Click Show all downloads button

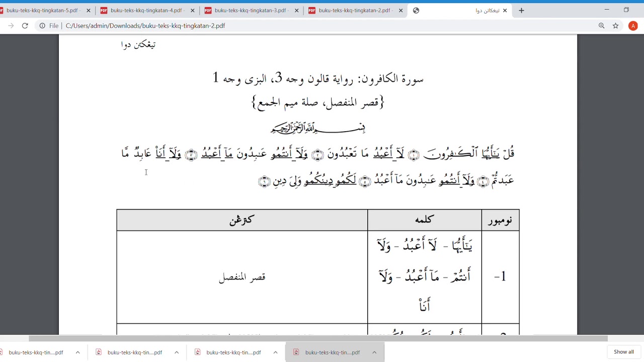click(624, 352)
